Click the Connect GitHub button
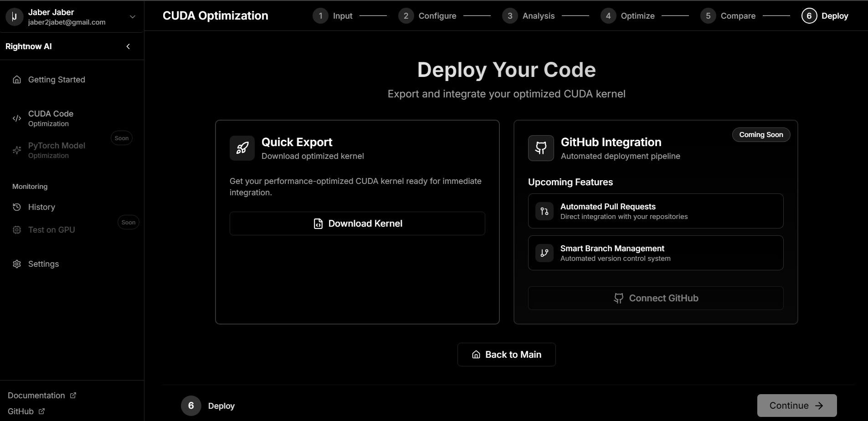Image resolution: width=868 pixels, height=421 pixels. 656,298
